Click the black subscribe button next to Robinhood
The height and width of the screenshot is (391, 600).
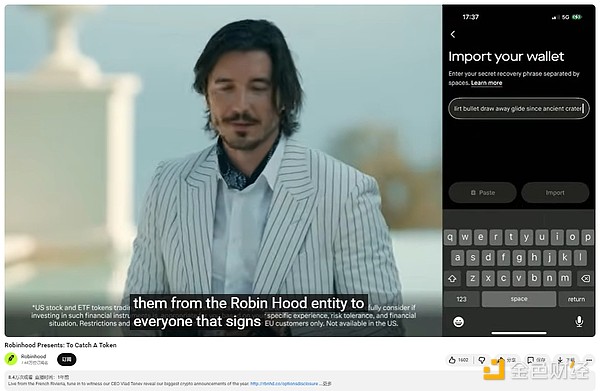[x=67, y=359]
